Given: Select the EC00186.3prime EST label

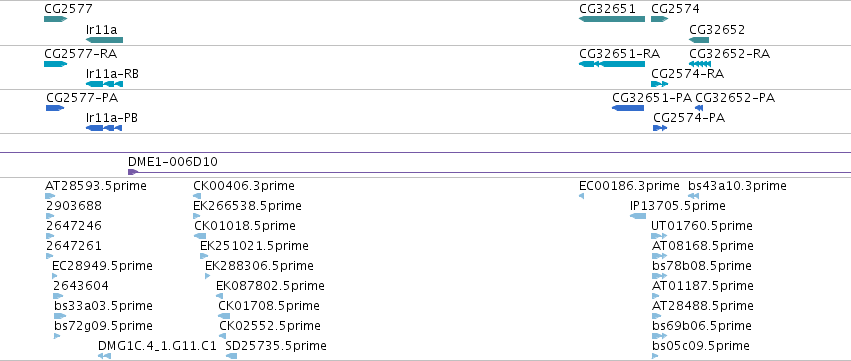Looking at the screenshot, I should click(x=630, y=186).
